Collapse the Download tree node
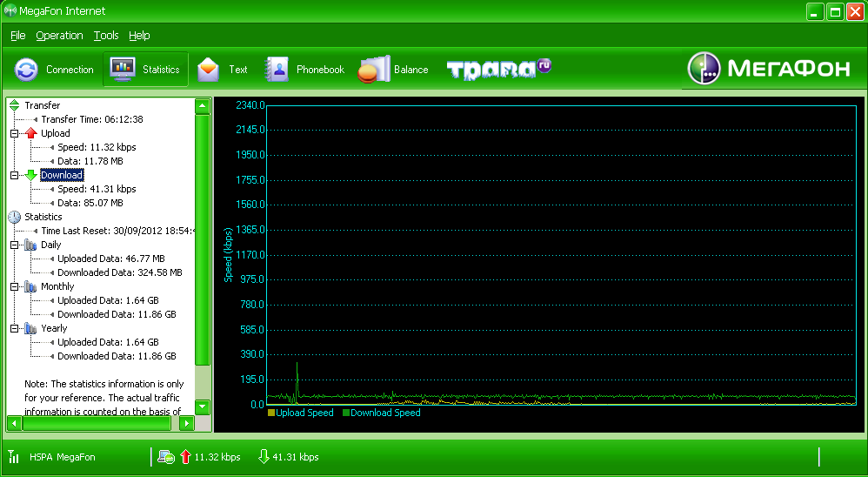Viewport: 868px width, 477px height. [x=15, y=175]
